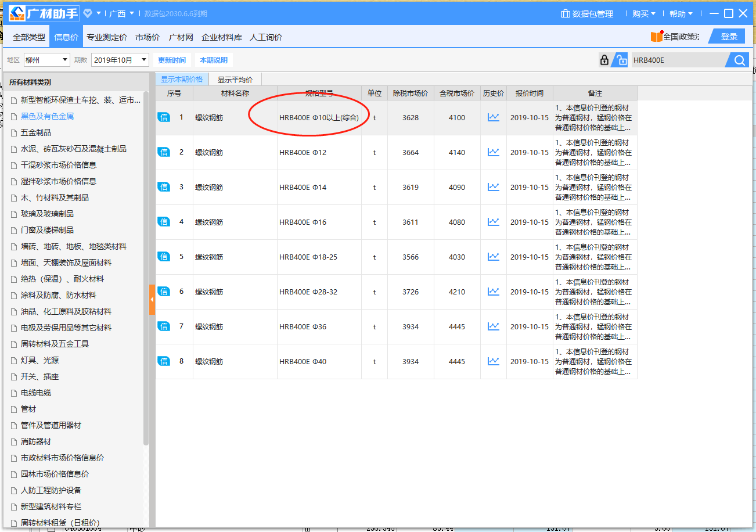This screenshot has width=756, height=532.
Task: Open history price chart for HRB400E Φ36
Action: [494, 326]
